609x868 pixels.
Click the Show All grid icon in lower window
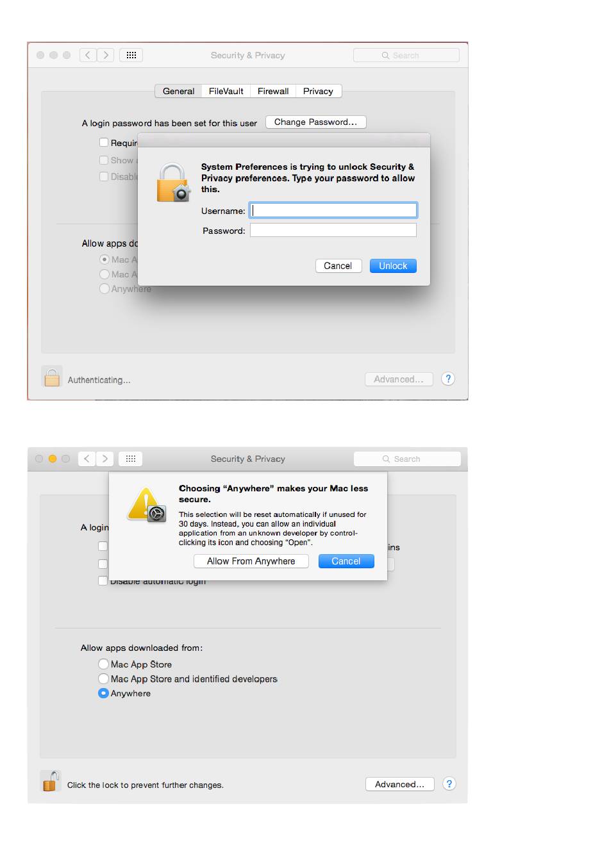coord(130,459)
